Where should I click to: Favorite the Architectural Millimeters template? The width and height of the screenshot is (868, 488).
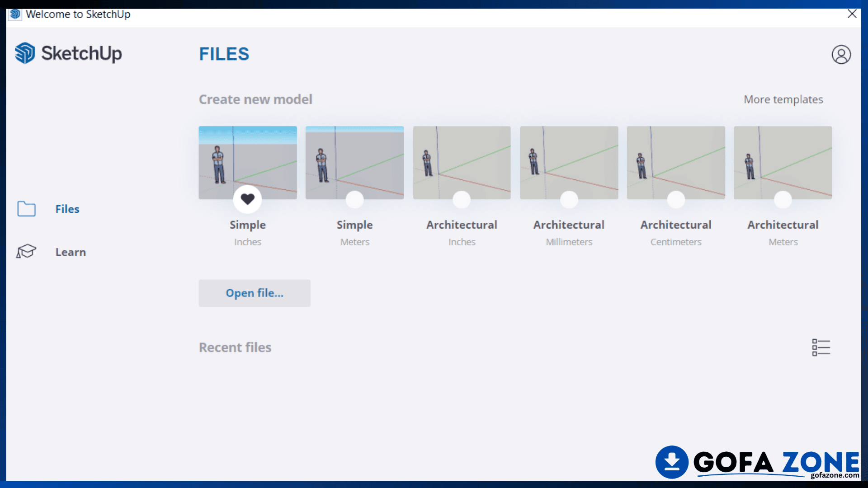569,199
